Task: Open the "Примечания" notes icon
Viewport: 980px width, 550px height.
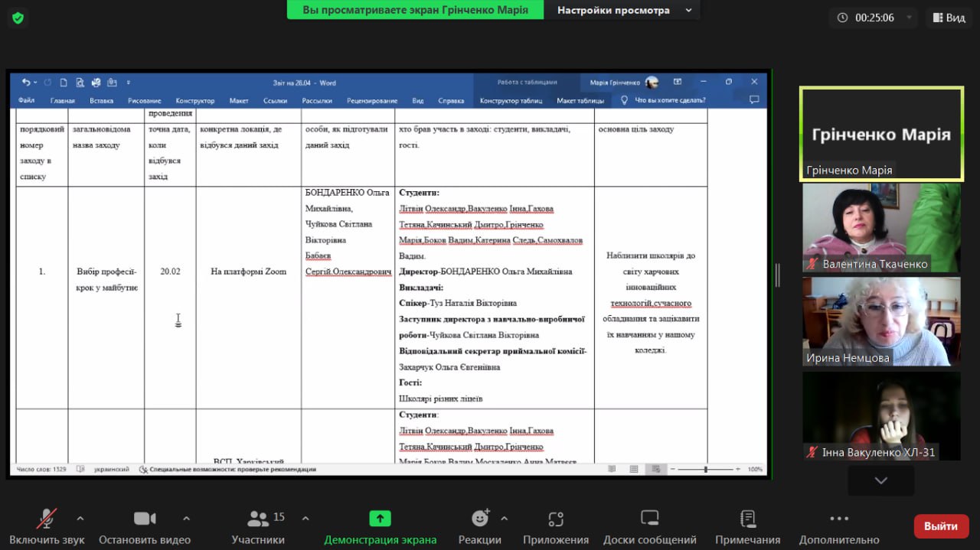Action: click(748, 526)
